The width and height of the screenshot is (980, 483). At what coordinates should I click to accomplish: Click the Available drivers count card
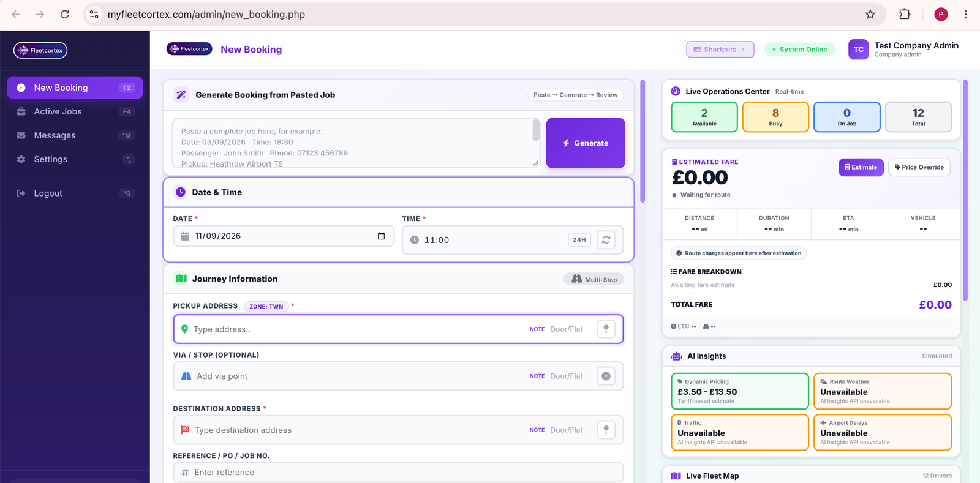point(704,117)
